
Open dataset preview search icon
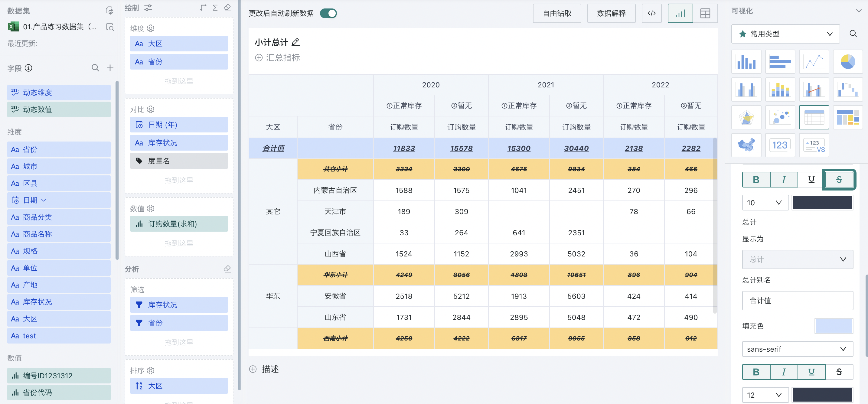click(x=110, y=27)
